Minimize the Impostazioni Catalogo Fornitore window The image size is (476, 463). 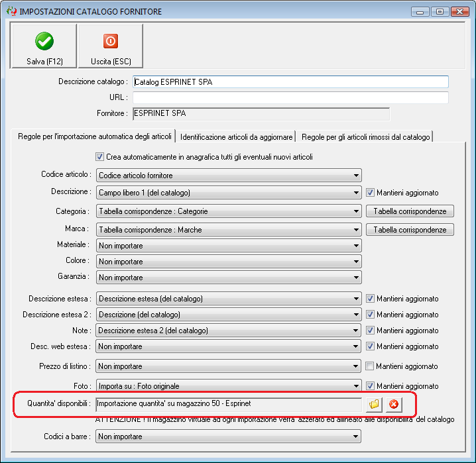tap(420, 12)
